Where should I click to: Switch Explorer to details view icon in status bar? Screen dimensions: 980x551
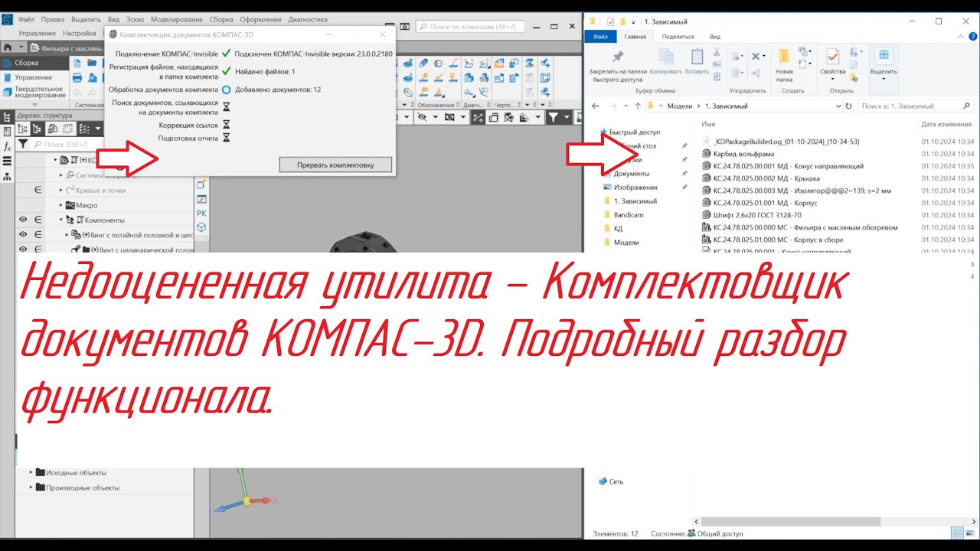[x=957, y=533]
